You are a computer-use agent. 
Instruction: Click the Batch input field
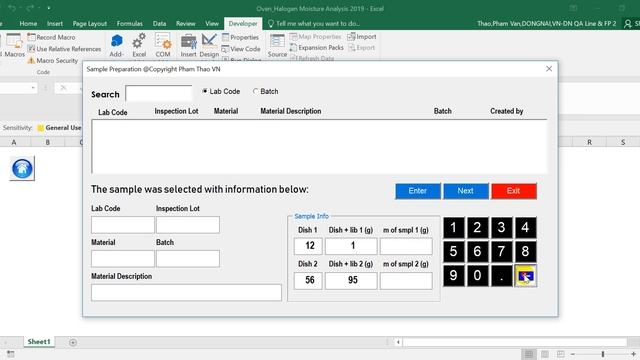pyautogui.click(x=188, y=259)
